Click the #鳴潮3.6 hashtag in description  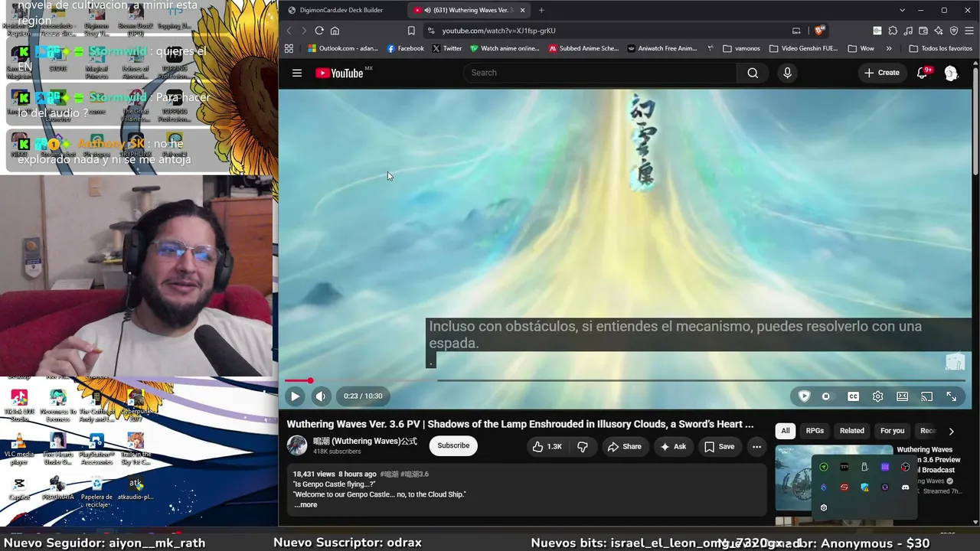point(414,474)
